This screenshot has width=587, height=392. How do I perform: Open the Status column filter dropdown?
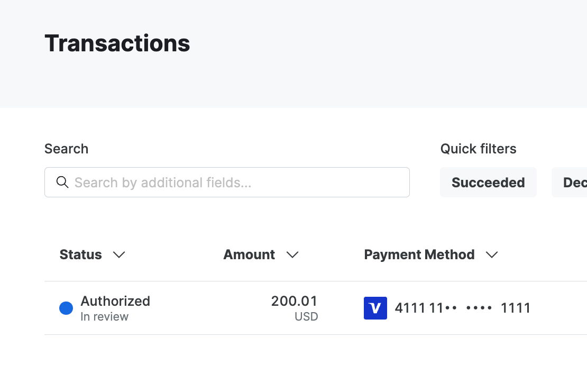(118, 255)
